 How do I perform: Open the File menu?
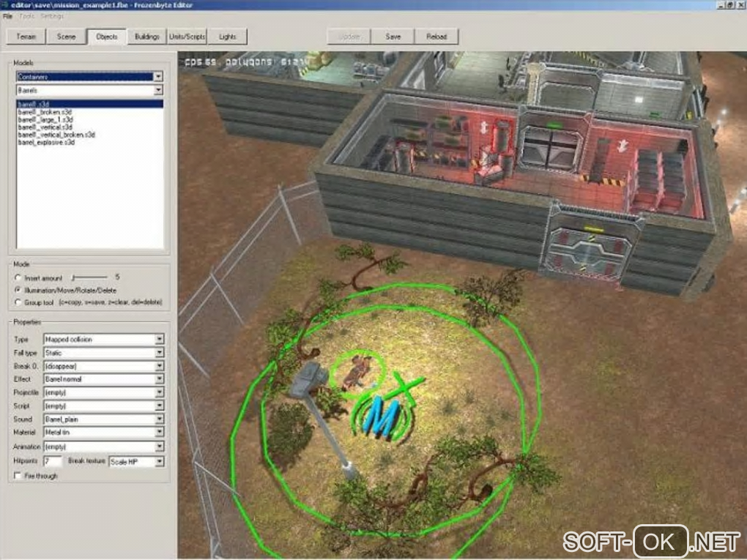click(x=7, y=16)
